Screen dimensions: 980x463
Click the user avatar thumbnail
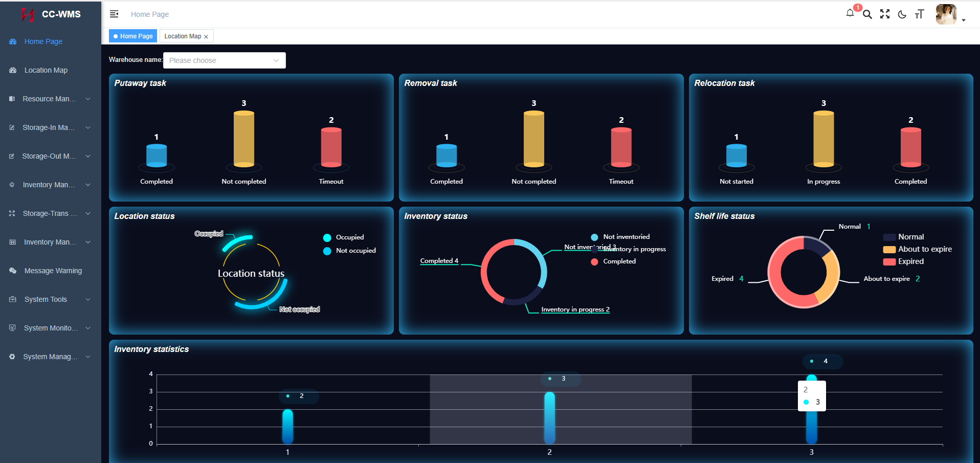pyautogui.click(x=945, y=14)
